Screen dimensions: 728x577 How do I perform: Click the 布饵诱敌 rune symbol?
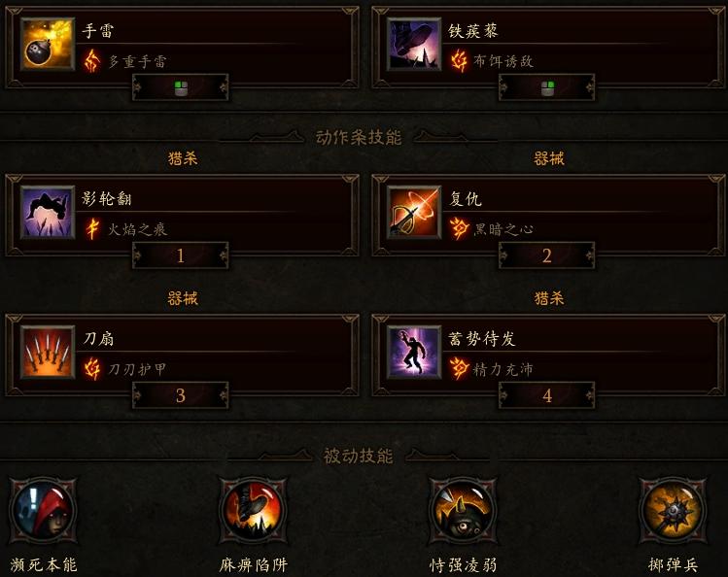click(x=459, y=61)
